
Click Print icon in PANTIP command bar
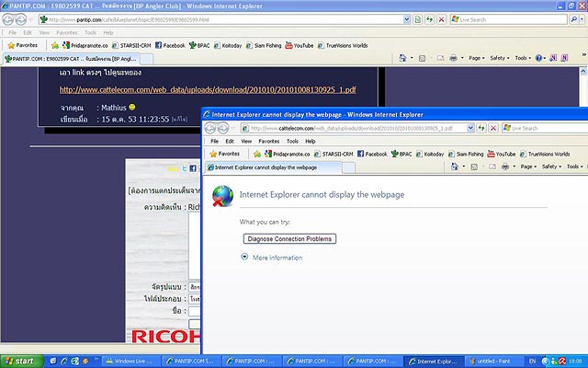[x=453, y=58]
